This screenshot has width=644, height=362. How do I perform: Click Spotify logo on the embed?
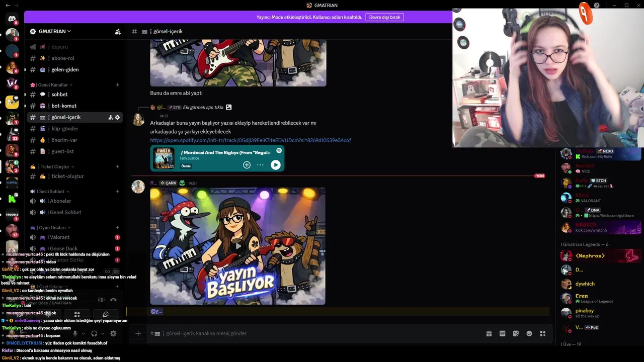tap(279, 150)
